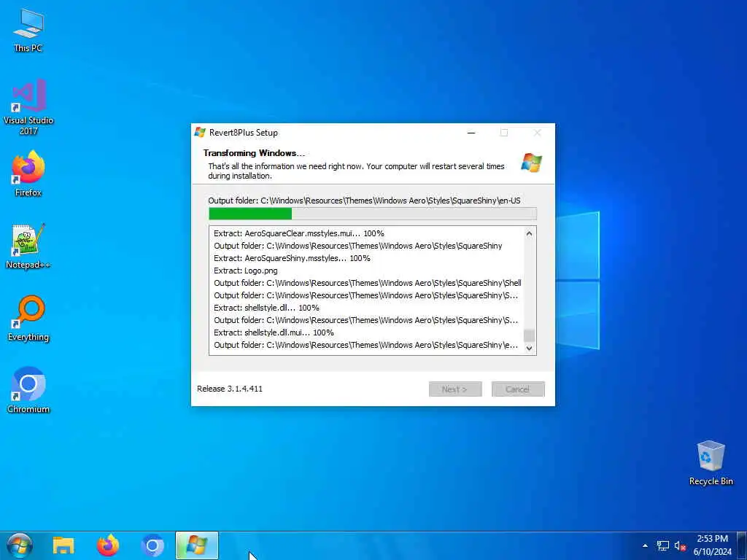Viewport: 747px width, 560px height.
Task: Click the green installation progress bar
Action: coord(373,214)
